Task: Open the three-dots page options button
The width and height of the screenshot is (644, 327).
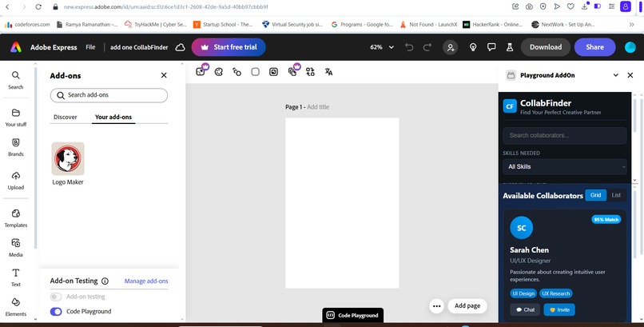Action: [436, 306]
